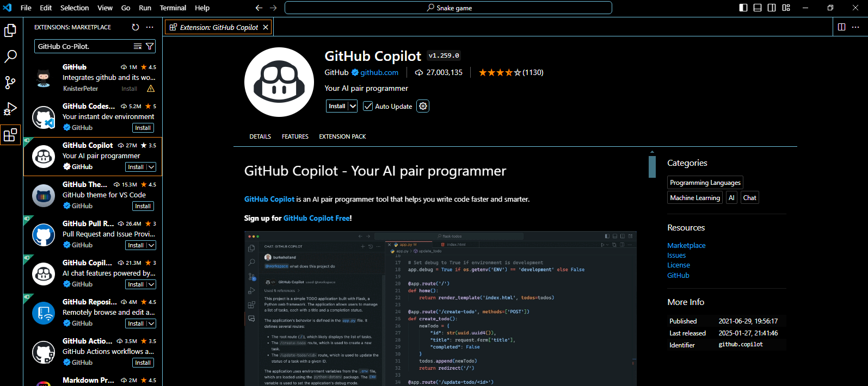Open Views and More Actions ellipsis menu
The width and height of the screenshot is (868, 386).
coord(150,27)
